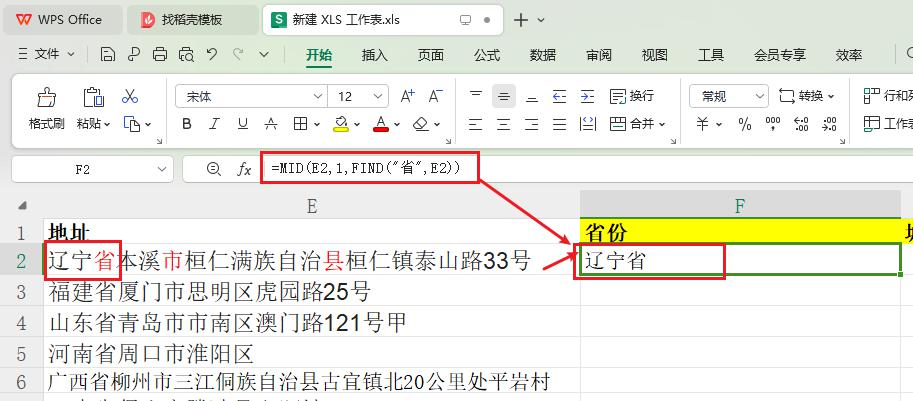Click the Borders grid icon
The height and width of the screenshot is (401, 913).
tap(300, 124)
